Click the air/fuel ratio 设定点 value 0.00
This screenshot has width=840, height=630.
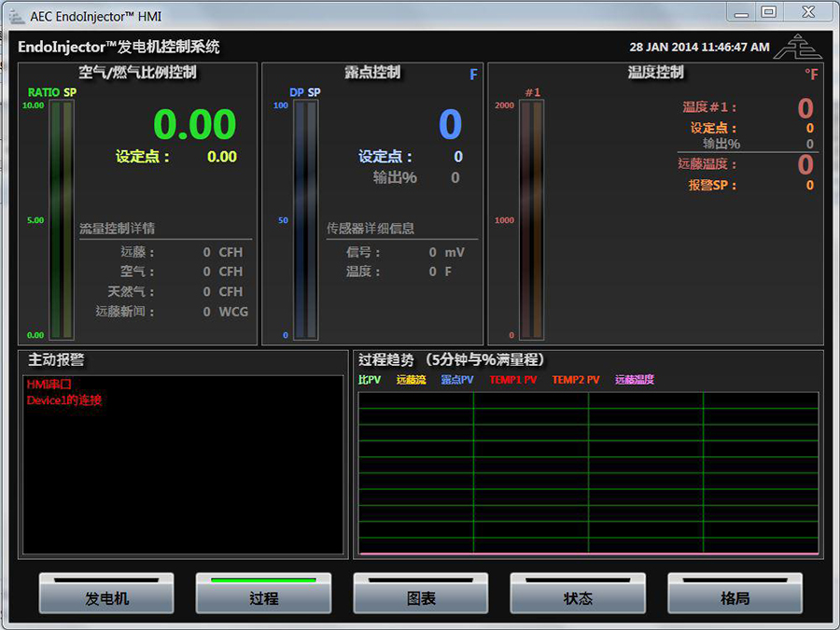pyautogui.click(x=221, y=157)
